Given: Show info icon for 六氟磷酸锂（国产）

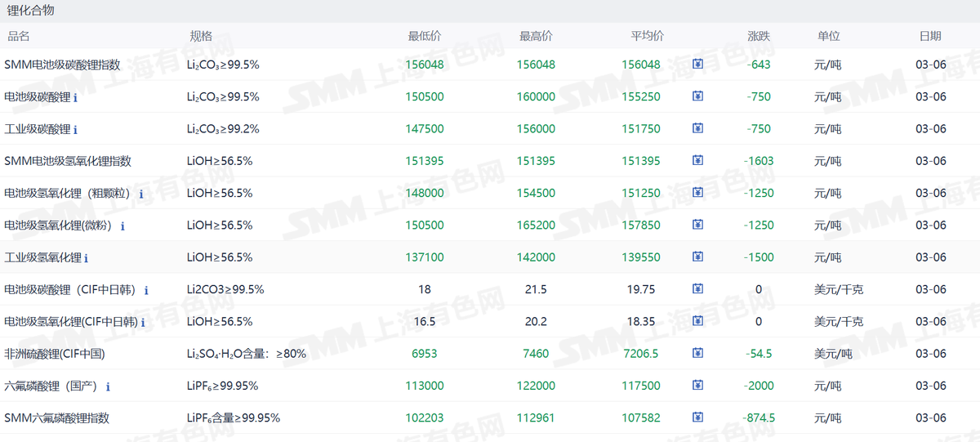Looking at the screenshot, I should tap(108, 386).
